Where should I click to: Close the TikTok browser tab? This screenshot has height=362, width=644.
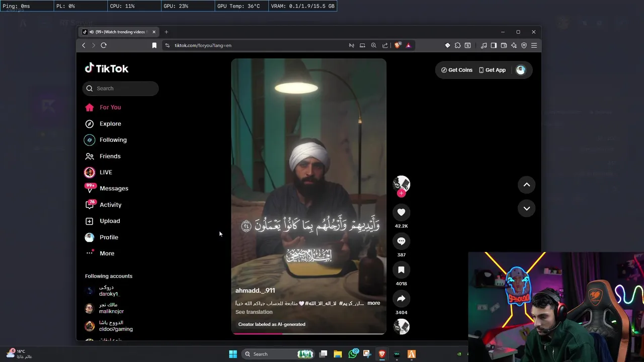click(154, 32)
